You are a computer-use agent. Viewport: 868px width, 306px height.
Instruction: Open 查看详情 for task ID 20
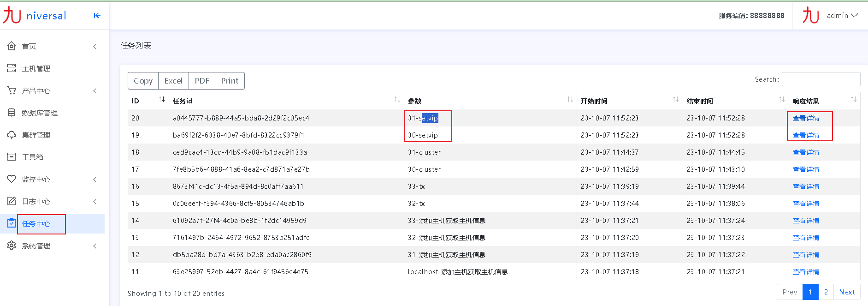click(806, 118)
